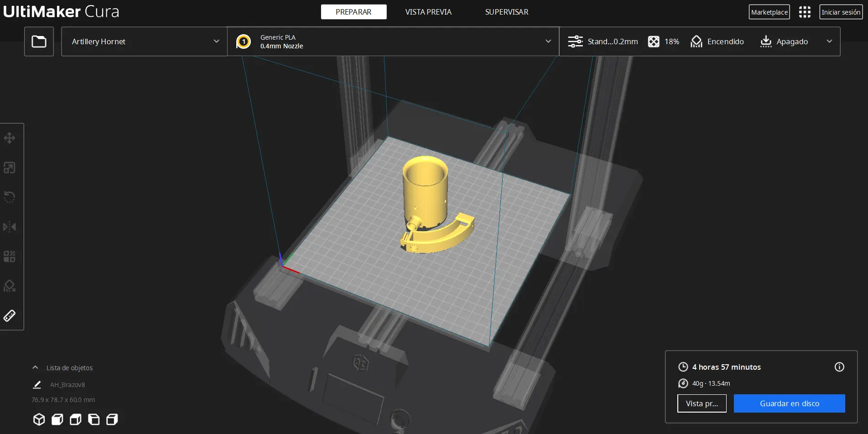Show print time info details
Image resolution: width=868 pixels, height=434 pixels.
[839, 367]
